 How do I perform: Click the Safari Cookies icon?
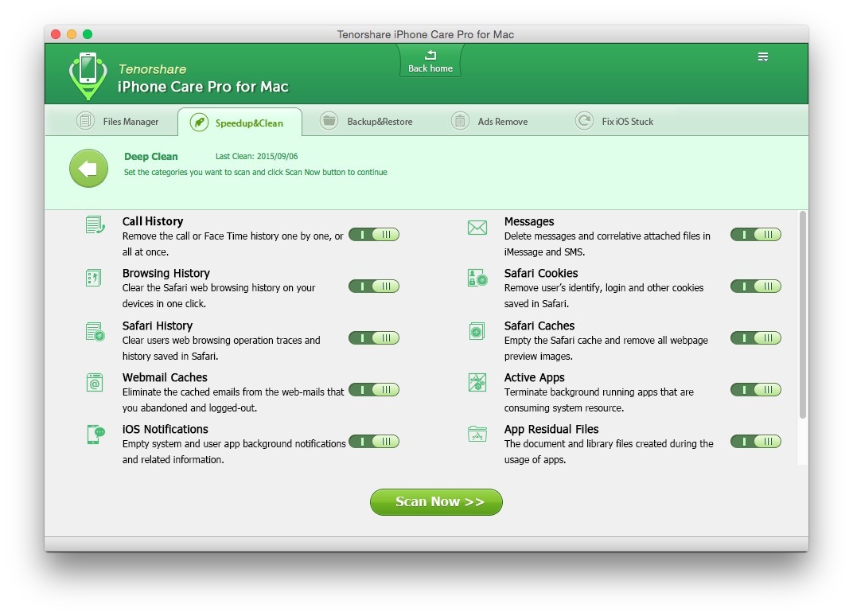pos(477,279)
